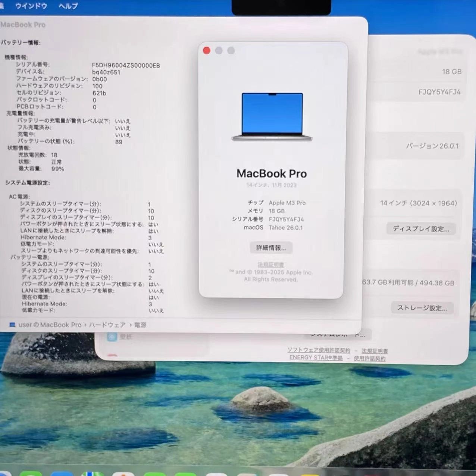Click the MacBook Pro laptop image
This screenshot has height=476, width=476.
(x=272, y=117)
